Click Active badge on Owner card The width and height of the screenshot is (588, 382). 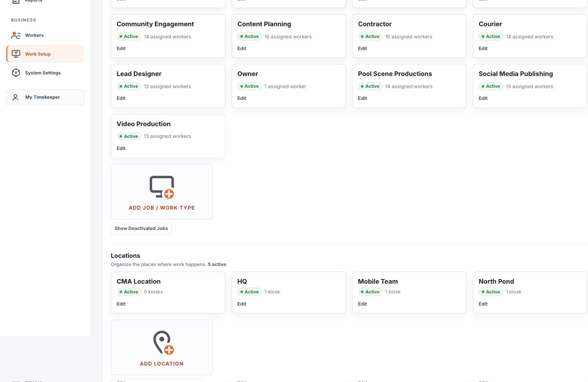(249, 86)
